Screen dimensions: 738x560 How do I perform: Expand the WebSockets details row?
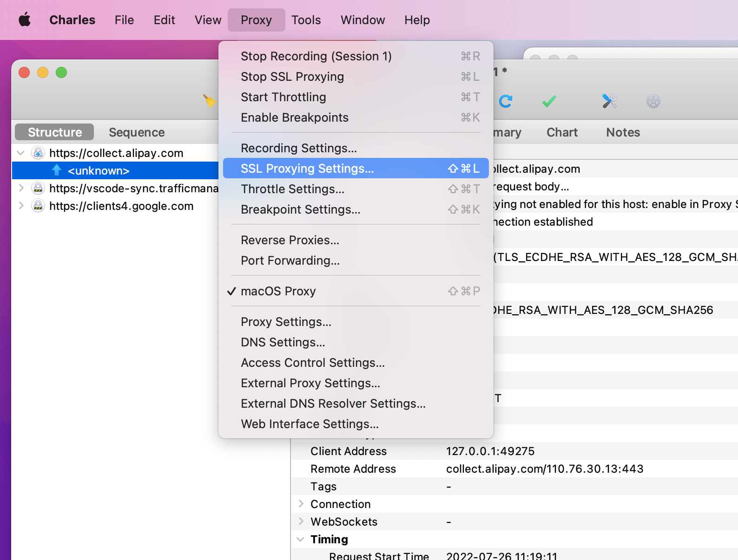tap(301, 521)
